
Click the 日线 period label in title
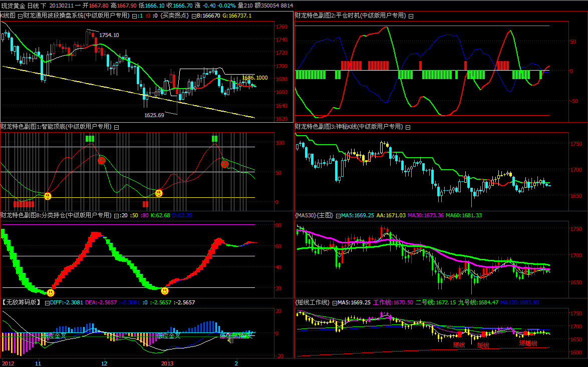[33, 5]
